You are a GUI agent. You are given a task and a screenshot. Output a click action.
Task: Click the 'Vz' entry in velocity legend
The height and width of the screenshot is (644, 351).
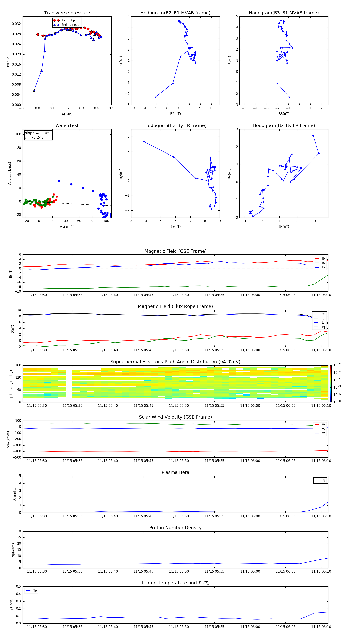point(320,433)
